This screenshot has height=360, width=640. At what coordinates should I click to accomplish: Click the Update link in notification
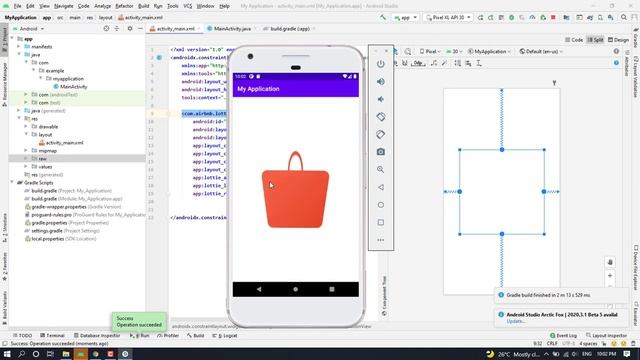tap(516, 321)
